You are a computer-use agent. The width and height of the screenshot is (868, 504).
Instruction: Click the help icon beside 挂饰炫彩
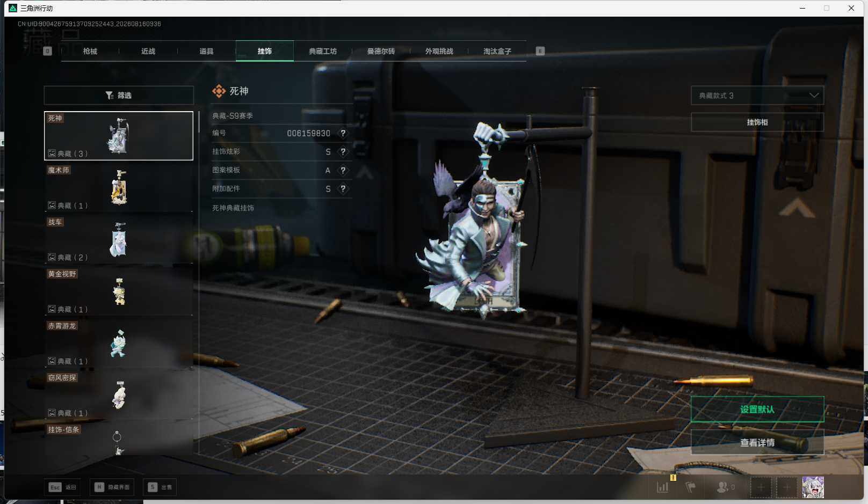[x=343, y=152]
